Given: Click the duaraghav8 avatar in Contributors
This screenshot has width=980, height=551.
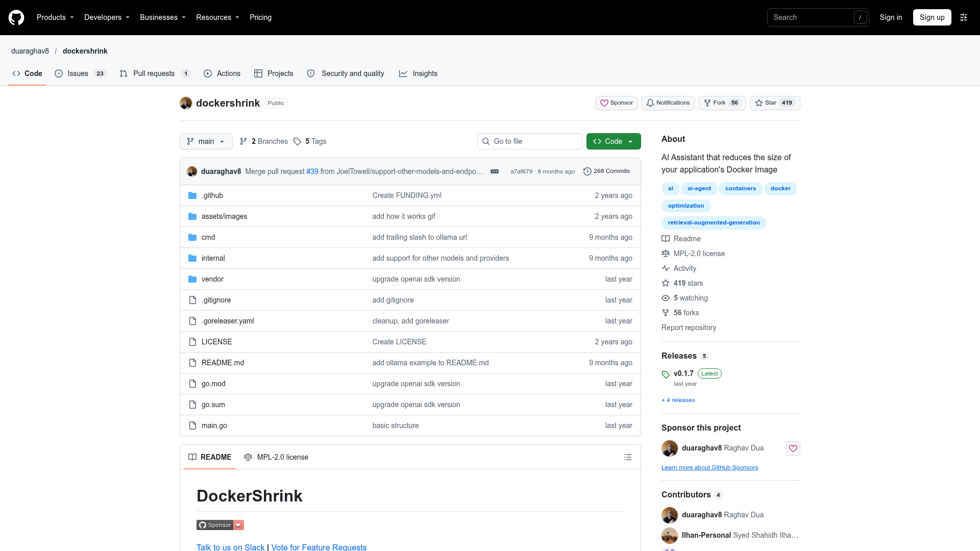Looking at the screenshot, I should [x=670, y=515].
